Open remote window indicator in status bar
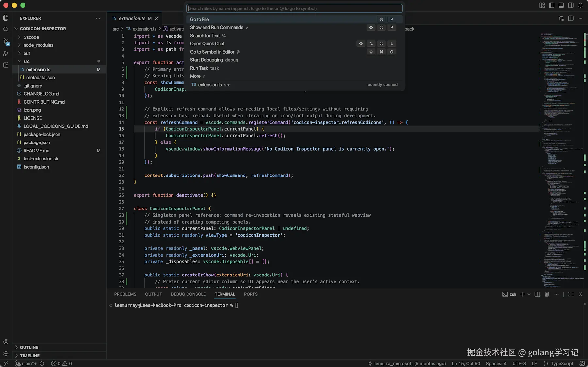The width and height of the screenshot is (588, 367). tap(6, 363)
